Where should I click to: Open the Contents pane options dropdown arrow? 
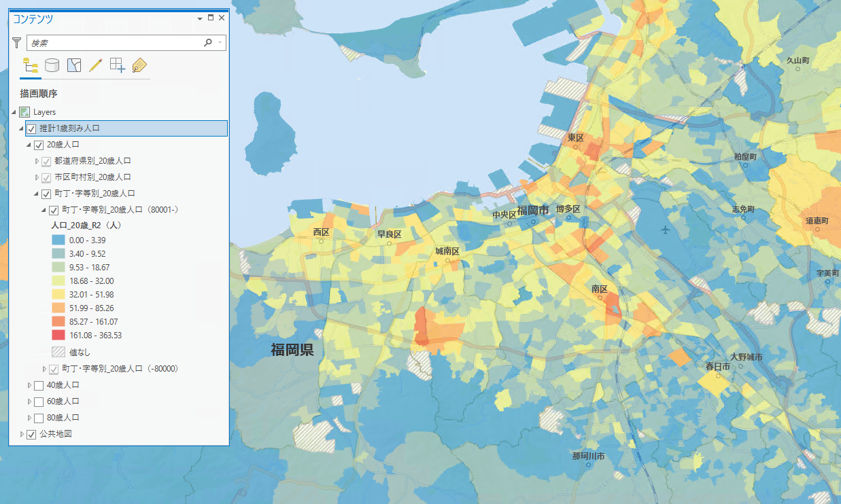[200, 18]
